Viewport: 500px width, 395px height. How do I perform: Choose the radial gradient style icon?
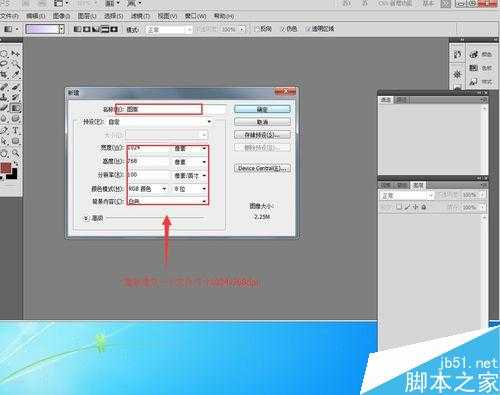point(87,29)
